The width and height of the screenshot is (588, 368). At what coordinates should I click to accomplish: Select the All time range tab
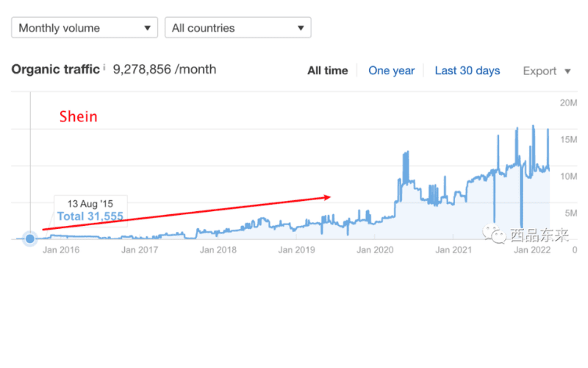327,71
